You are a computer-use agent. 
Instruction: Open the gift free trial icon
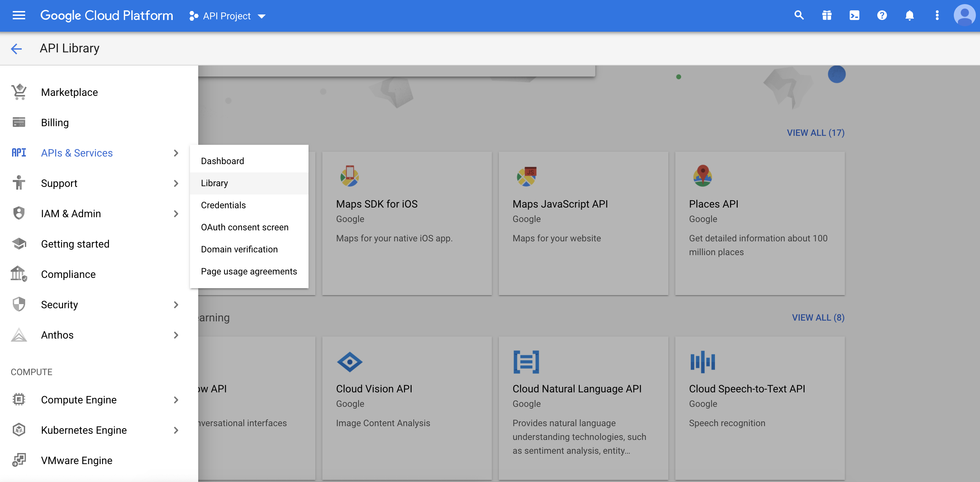[826, 16]
